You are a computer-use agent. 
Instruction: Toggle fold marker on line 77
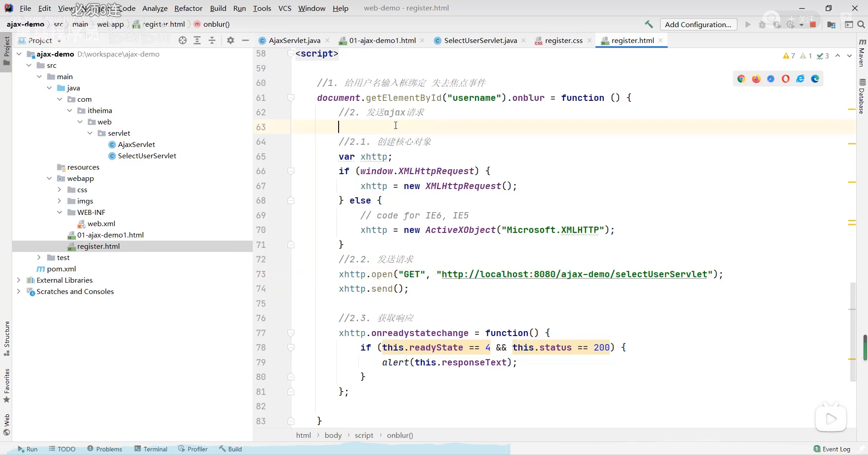pos(291,333)
